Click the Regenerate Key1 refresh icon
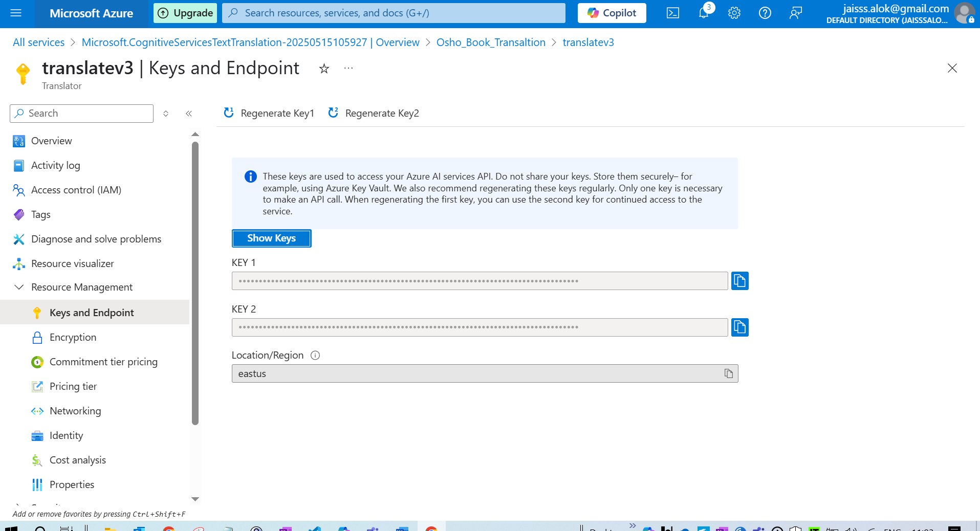Image resolution: width=980 pixels, height=531 pixels. click(229, 113)
